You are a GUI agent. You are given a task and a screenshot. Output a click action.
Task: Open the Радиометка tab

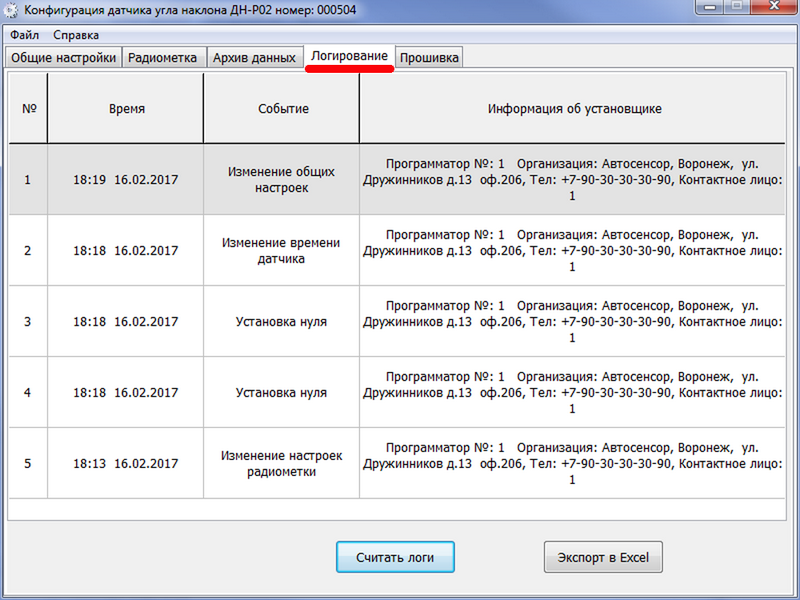163,58
